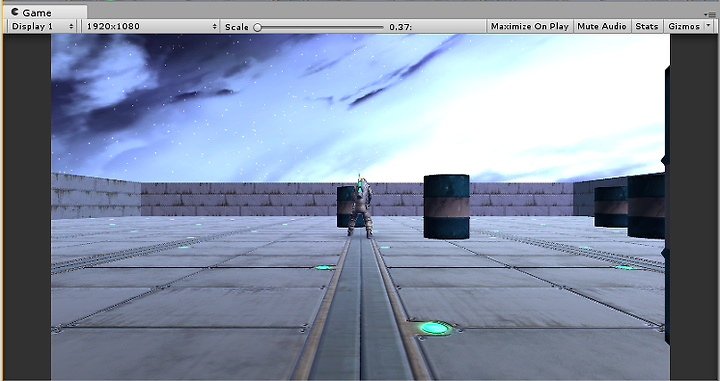Click the Unity icon in Game tab

15,12
